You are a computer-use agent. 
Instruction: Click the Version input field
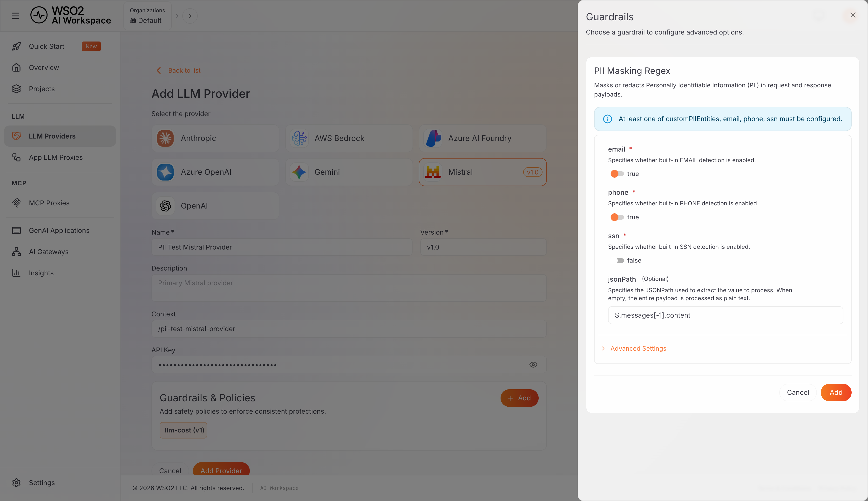pos(483,247)
